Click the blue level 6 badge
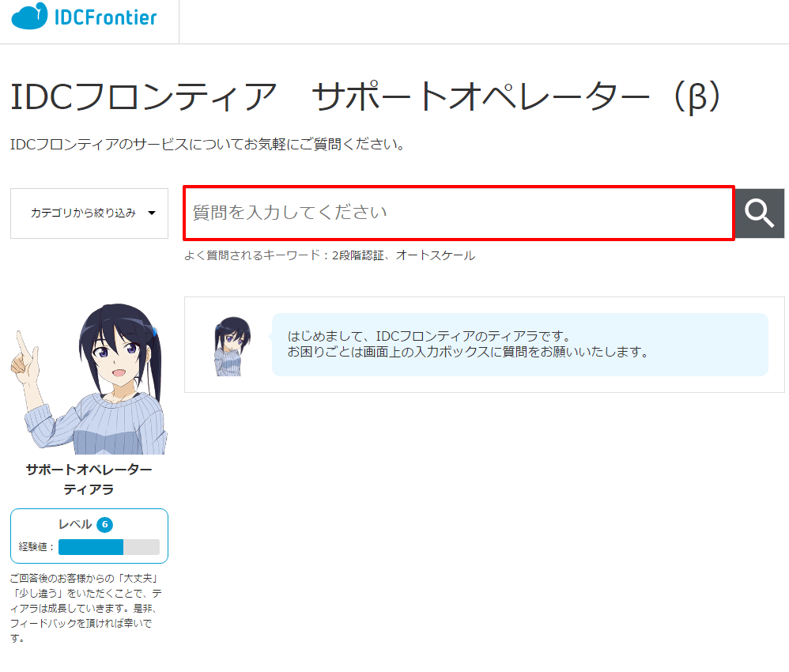 104,525
